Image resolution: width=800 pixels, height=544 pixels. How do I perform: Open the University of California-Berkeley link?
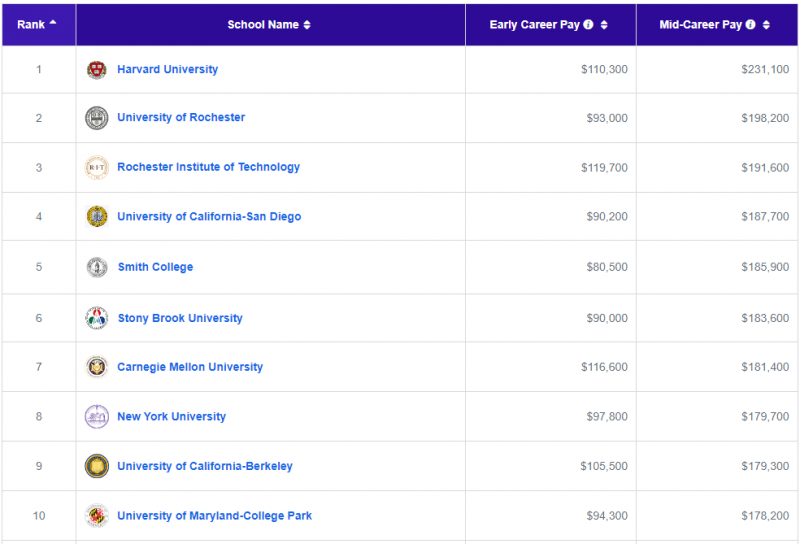(x=205, y=466)
